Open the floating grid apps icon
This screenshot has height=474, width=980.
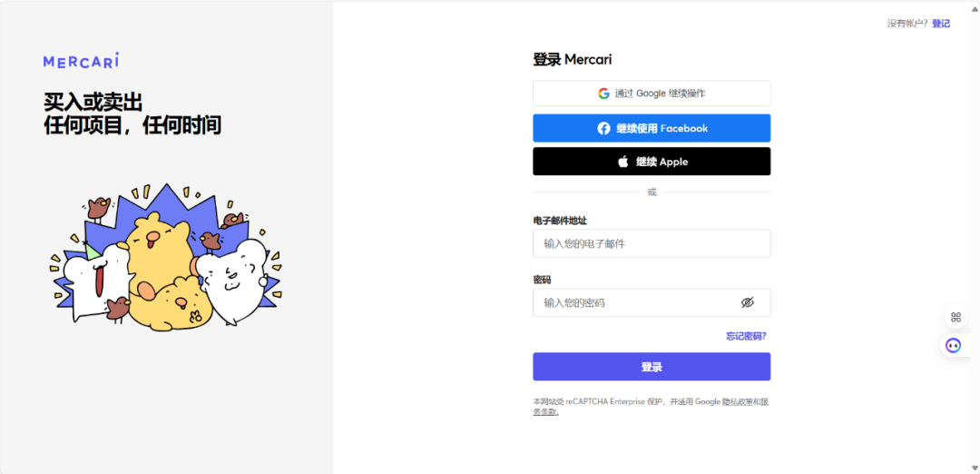(x=955, y=316)
